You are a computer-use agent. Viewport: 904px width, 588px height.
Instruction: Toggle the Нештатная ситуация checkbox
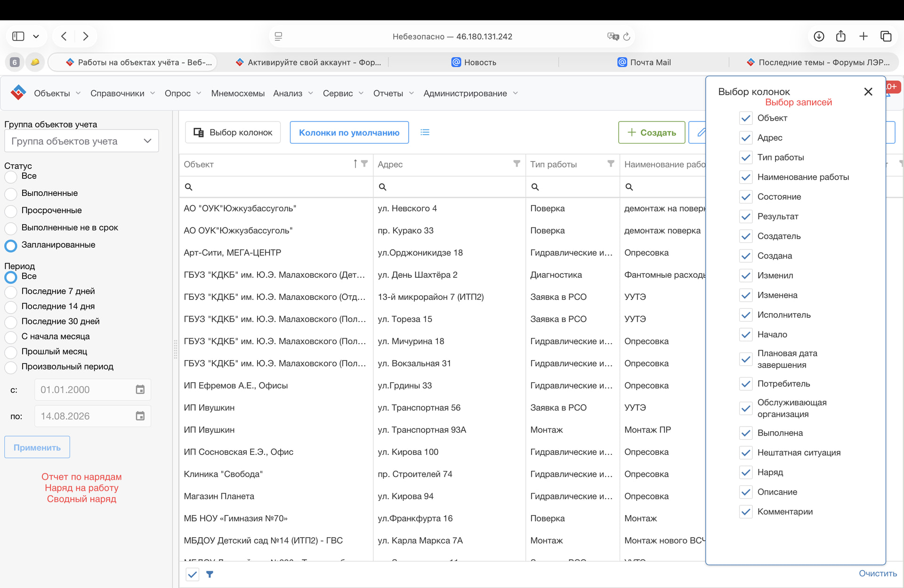(746, 453)
